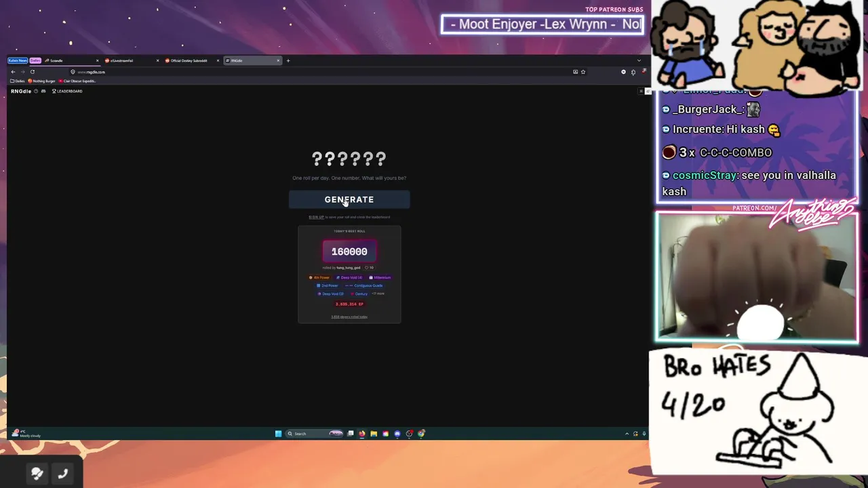Open a new browser tab
The height and width of the screenshot is (488, 868).
coord(288,60)
